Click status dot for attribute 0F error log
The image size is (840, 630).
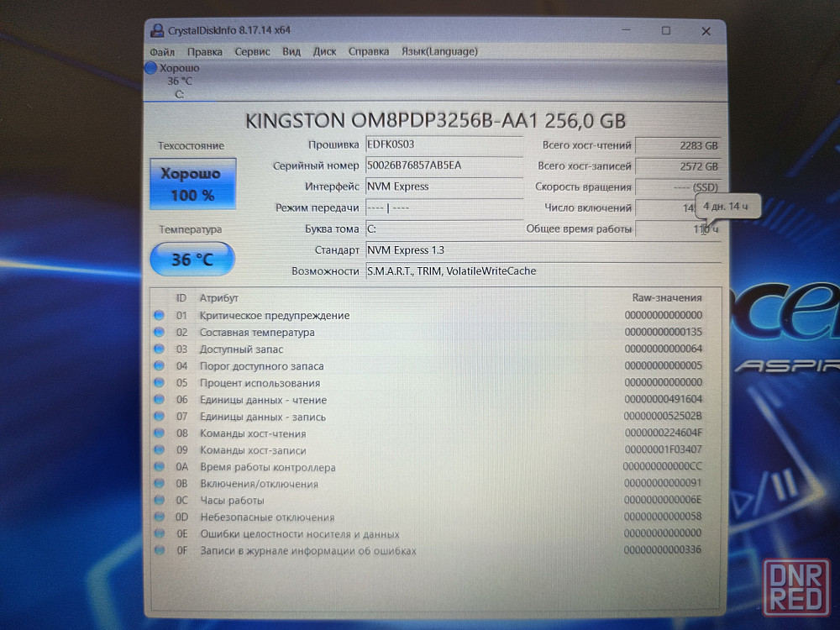159,551
